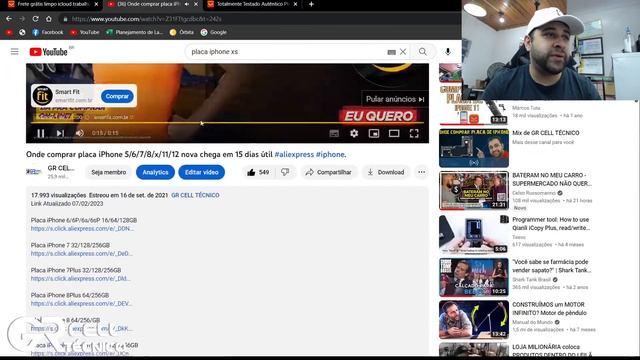Open Órbita bookmark

(182, 32)
